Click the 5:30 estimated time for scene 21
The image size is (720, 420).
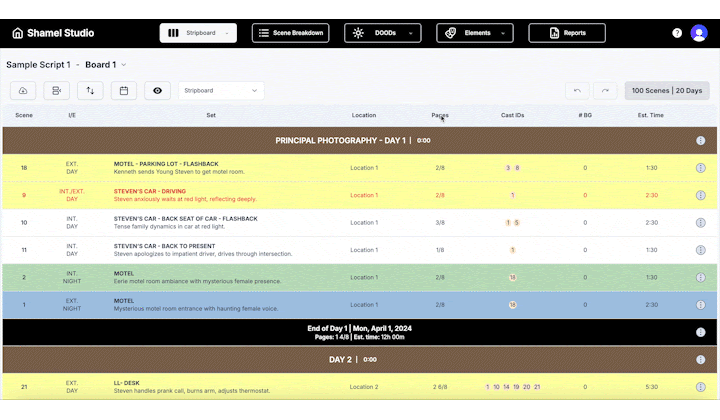(x=652, y=387)
